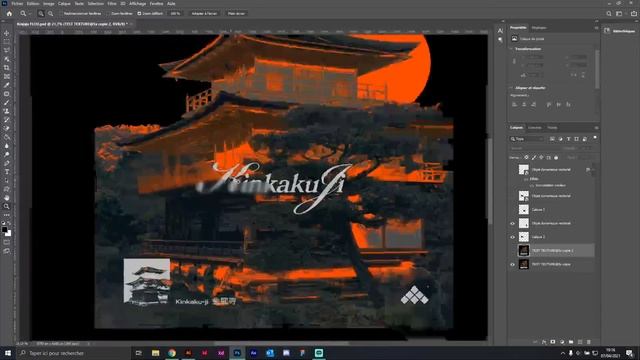Collapse the Aligner et répartir section
This screenshot has width=640, height=360.
click(511, 88)
